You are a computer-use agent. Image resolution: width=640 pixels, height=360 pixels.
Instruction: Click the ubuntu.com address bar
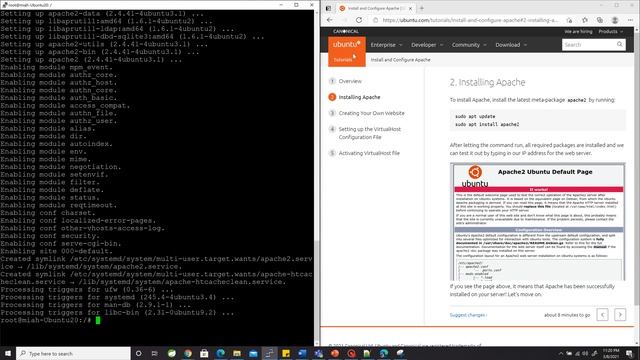[469, 20]
